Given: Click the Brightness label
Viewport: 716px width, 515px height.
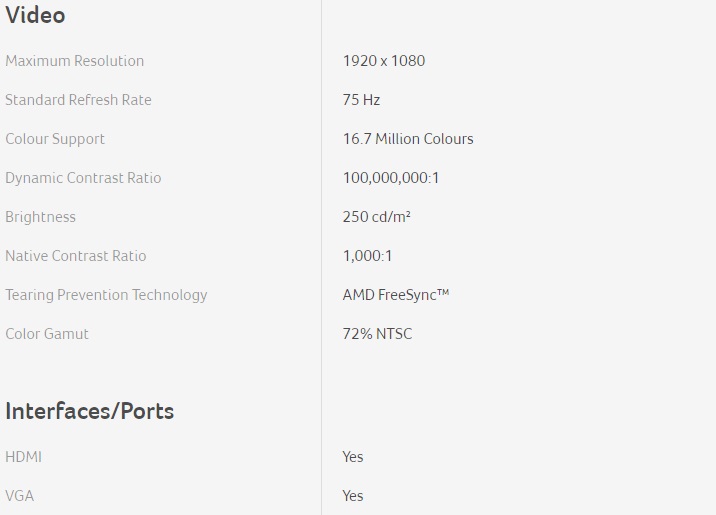Looking at the screenshot, I should [40, 217].
